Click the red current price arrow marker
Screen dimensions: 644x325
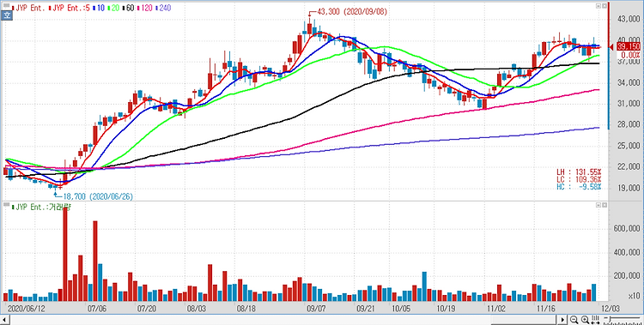(611, 48)
